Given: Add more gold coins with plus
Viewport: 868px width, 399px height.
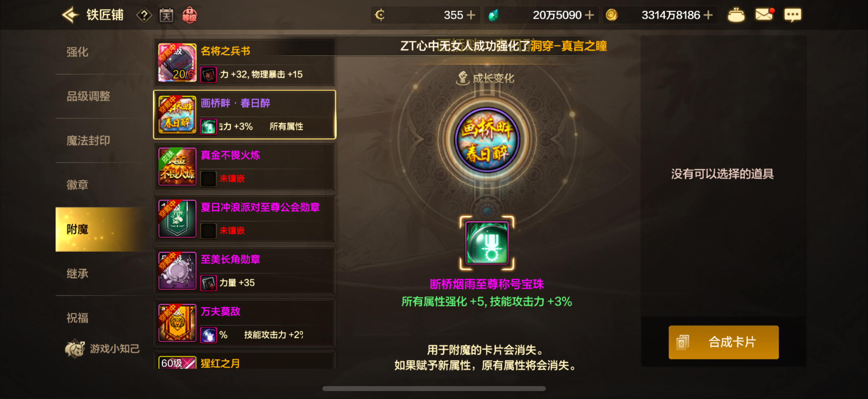Looking at the screenshot, I should coord(708,15).
